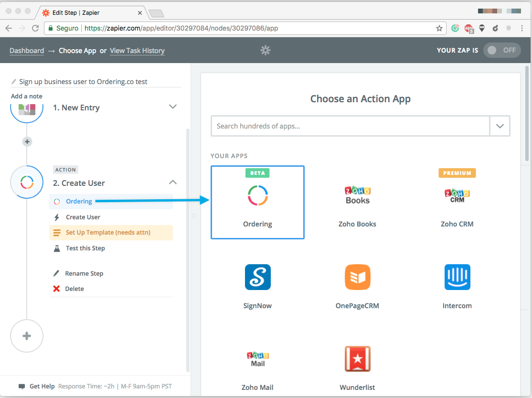Choose the Wunderlist app icon

357,359
